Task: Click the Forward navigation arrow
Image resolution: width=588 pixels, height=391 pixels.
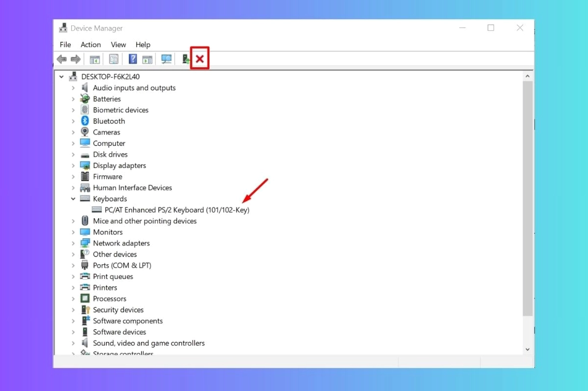Action: coord(75,59)
